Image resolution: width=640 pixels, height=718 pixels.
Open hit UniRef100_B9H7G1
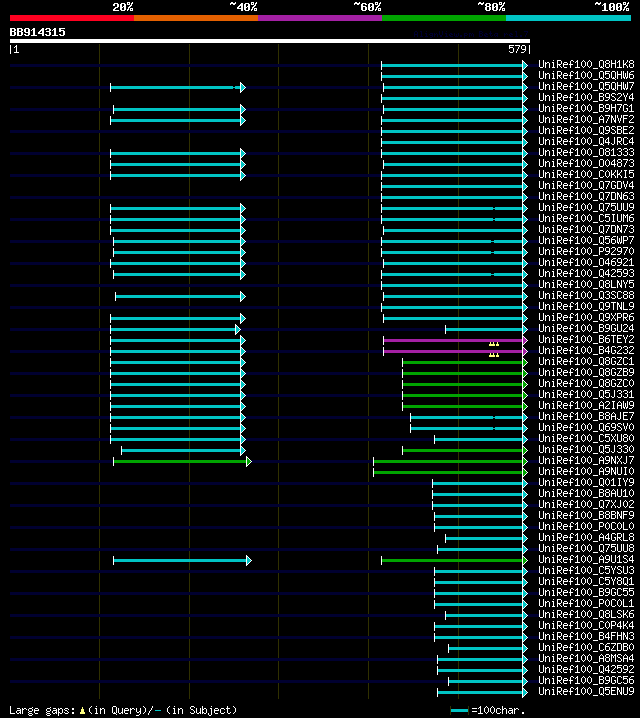(586, 108)
